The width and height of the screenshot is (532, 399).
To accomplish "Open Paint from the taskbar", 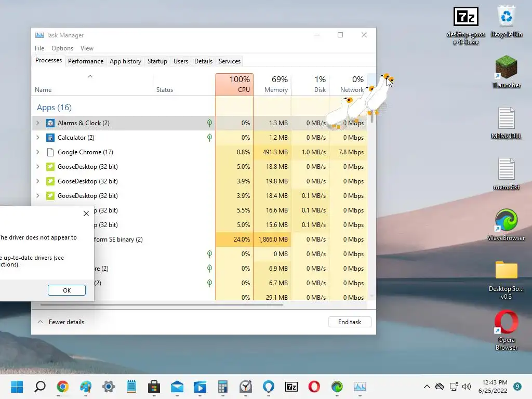I will [x=86, y=387].
